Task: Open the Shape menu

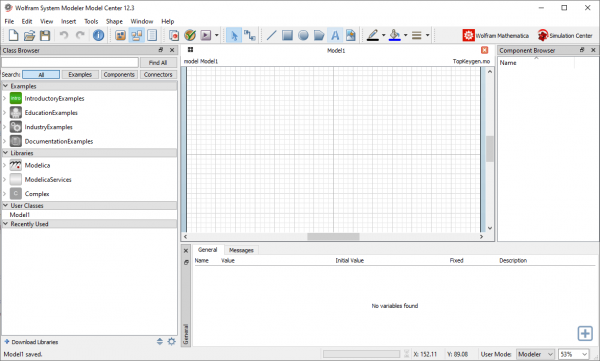Action: click(114, 21)
